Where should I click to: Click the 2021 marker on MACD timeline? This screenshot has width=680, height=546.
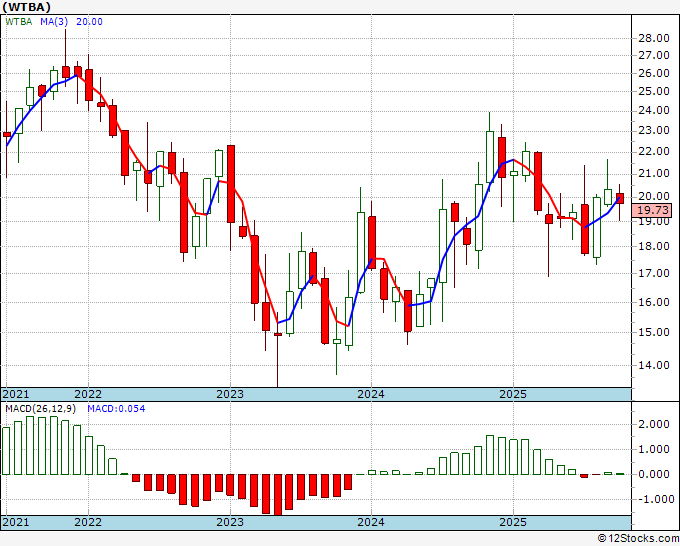[x=16, y=522]
